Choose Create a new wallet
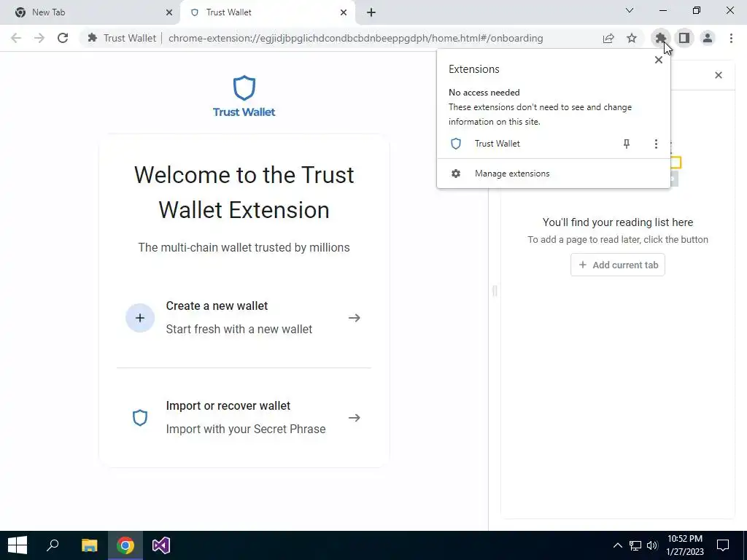747x560 pixels. (244, 318)
